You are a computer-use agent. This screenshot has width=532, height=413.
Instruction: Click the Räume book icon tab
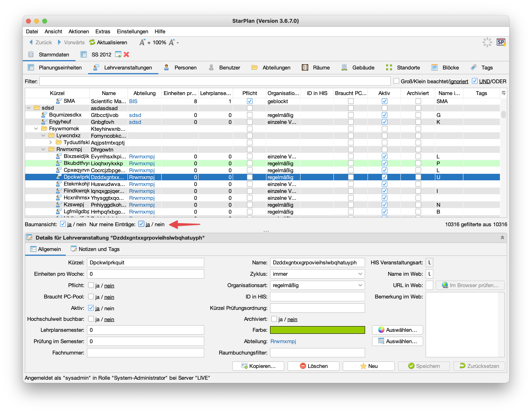pos(305,68)
